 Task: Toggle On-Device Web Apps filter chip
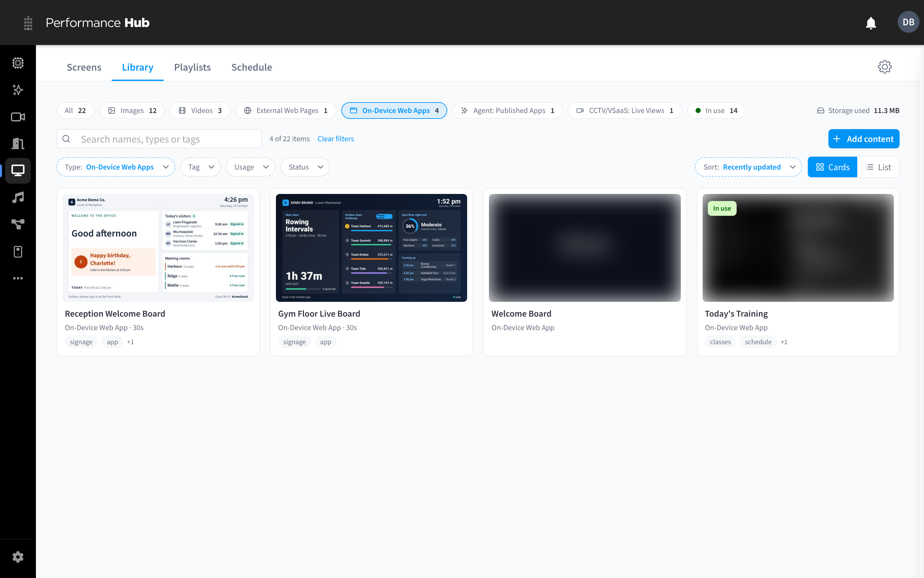click(394, 110)
